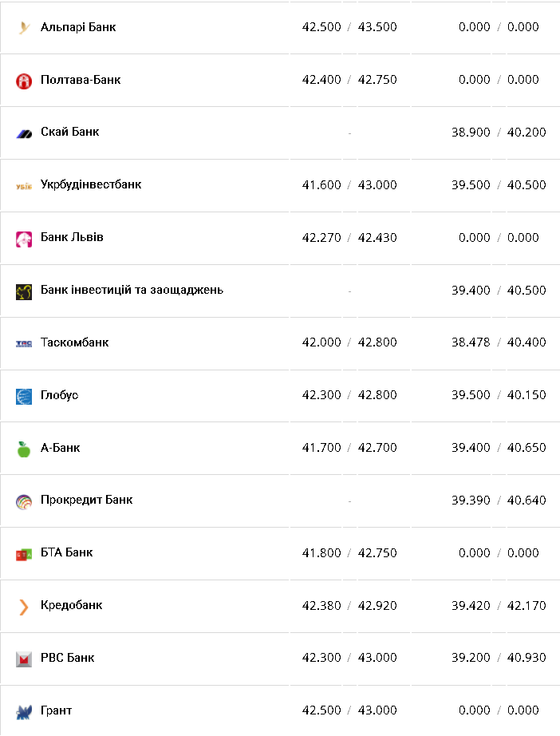The width and height of the screenshot is (560, 736).
Task: Click the Укрбудінвестбанк logo icon
Action: point(24,186)
